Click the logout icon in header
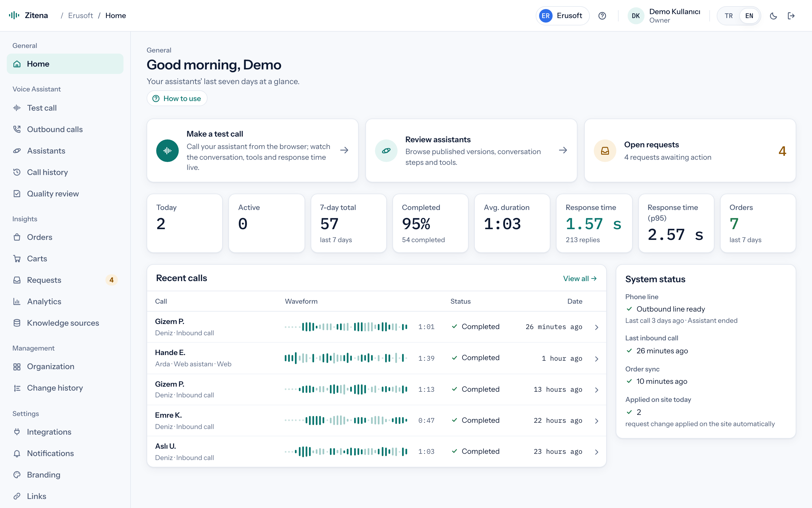812x508 pixels. click(x=791, y=16)
